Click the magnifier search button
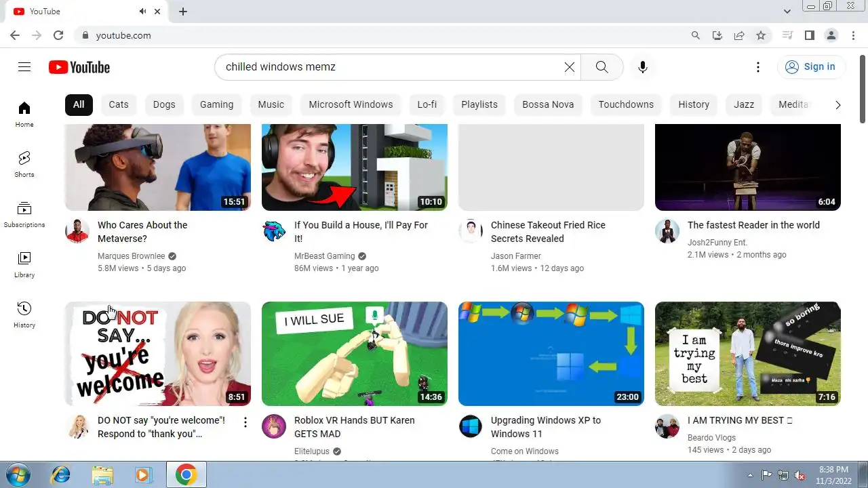This screenshot has height=488, width=868. click(601, 66)
